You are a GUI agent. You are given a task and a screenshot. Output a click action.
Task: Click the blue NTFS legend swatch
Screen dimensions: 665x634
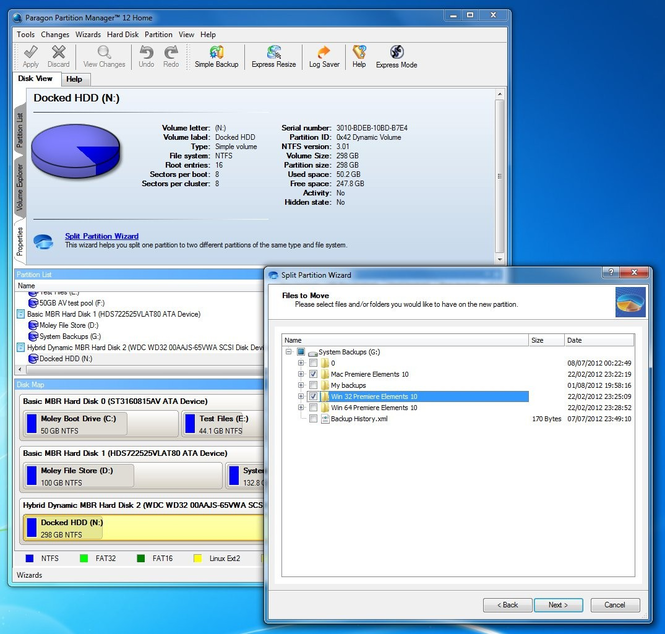coord(29,559)
